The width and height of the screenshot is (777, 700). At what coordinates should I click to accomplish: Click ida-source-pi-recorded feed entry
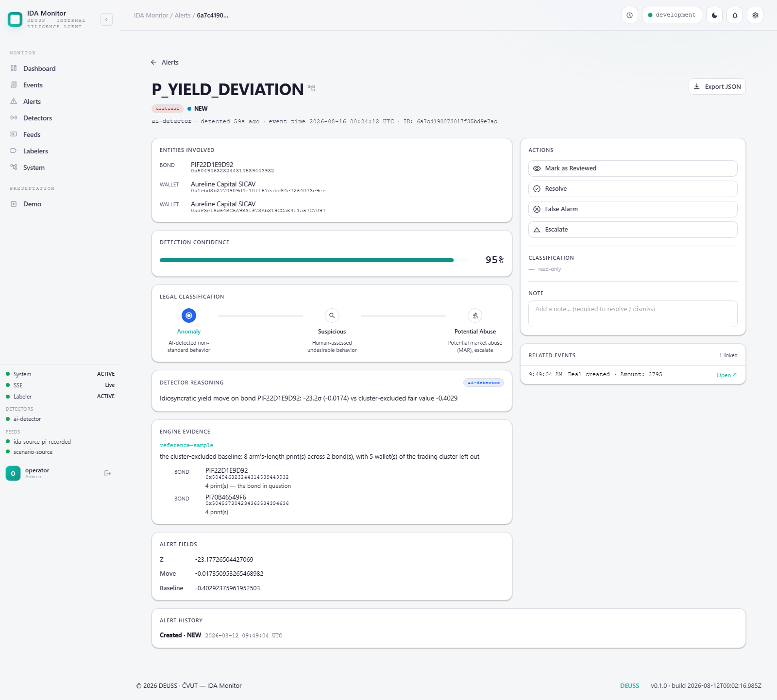coord(42,442)
